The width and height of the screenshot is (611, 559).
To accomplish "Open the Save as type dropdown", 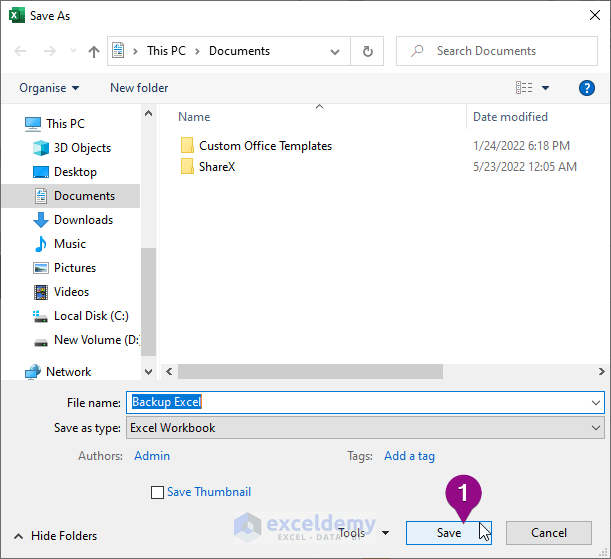I will (x=365, y=428).
